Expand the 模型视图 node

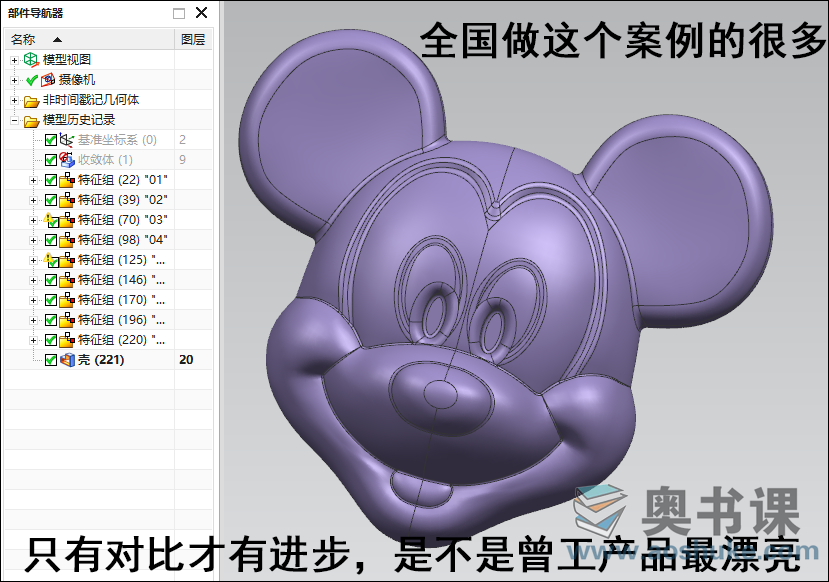click(14, 60)
